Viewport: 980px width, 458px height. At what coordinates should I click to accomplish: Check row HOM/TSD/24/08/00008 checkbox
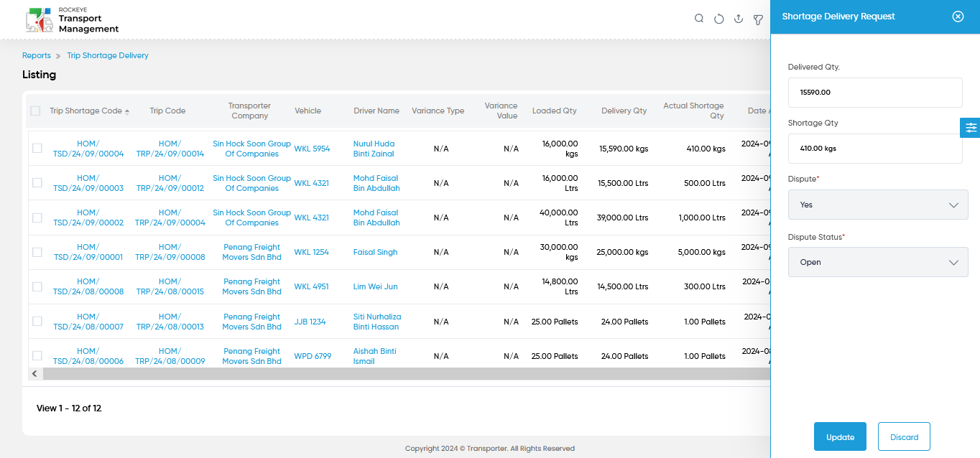pos(37,286)
